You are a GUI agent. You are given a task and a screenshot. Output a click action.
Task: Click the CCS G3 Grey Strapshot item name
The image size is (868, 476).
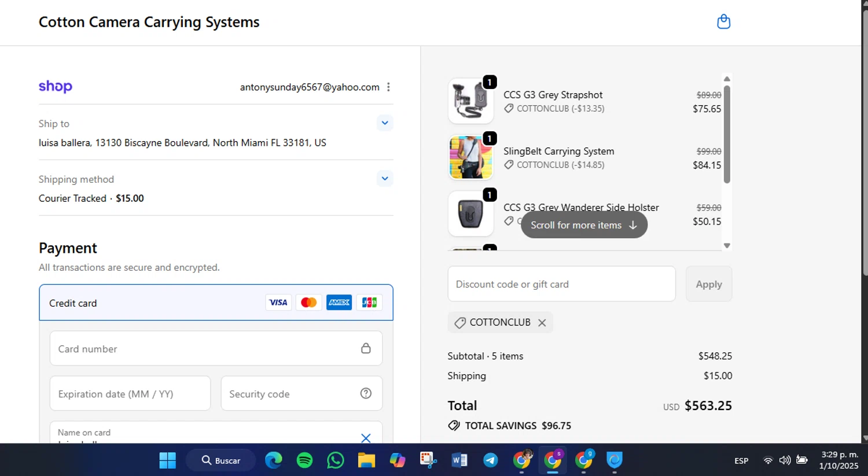553,95
